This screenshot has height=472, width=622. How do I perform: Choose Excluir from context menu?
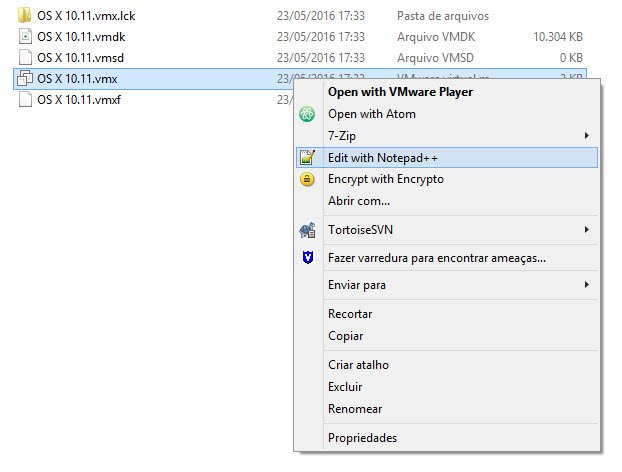point(447,387)
